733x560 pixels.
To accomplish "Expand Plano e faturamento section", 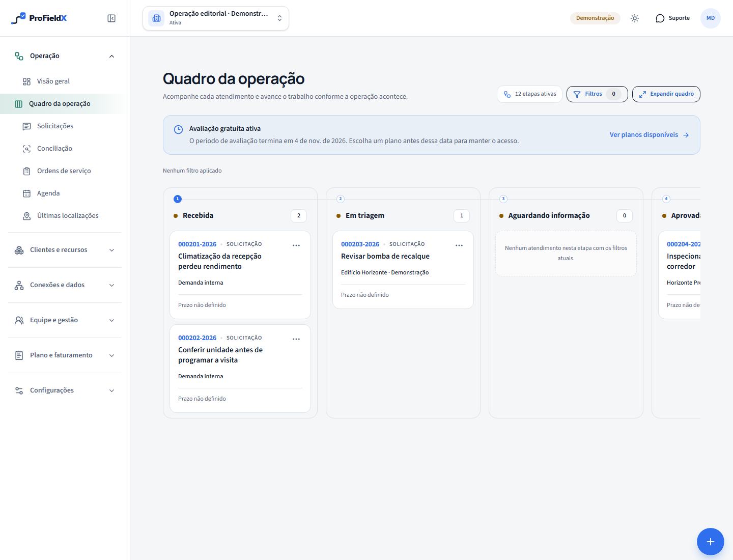I will (x=65, y=355).
